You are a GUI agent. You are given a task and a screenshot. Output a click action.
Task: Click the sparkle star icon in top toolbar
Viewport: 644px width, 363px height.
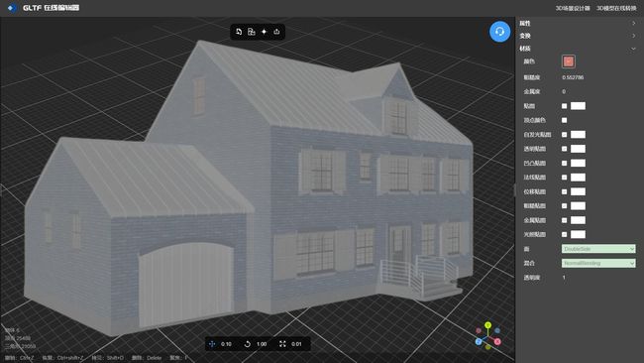(x=265, y=32)
